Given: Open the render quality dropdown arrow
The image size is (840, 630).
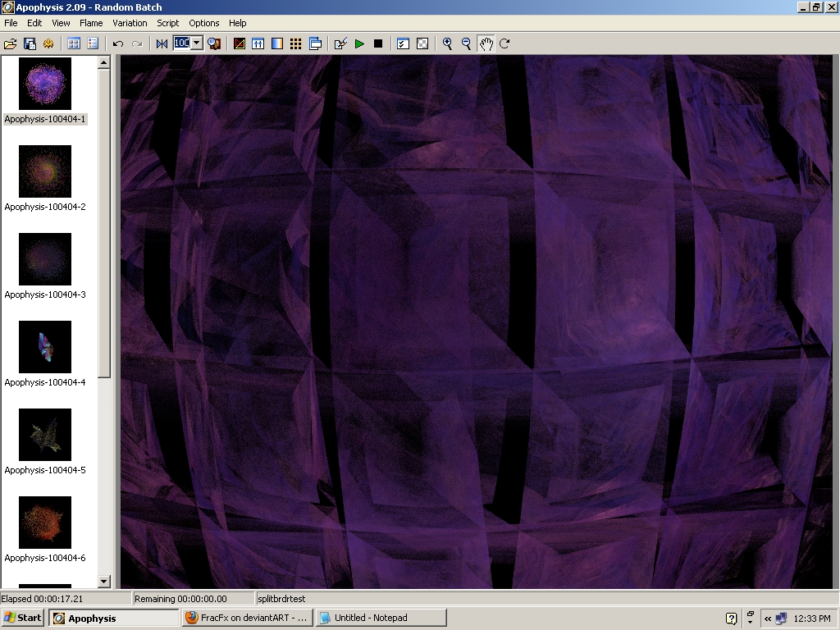Looking at the screenshot, I should (x=197, y=43).
